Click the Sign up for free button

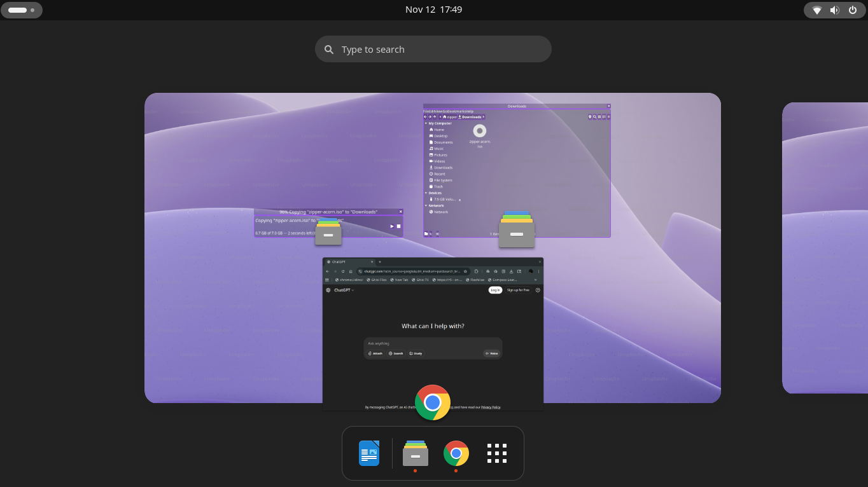click(518, 290)
